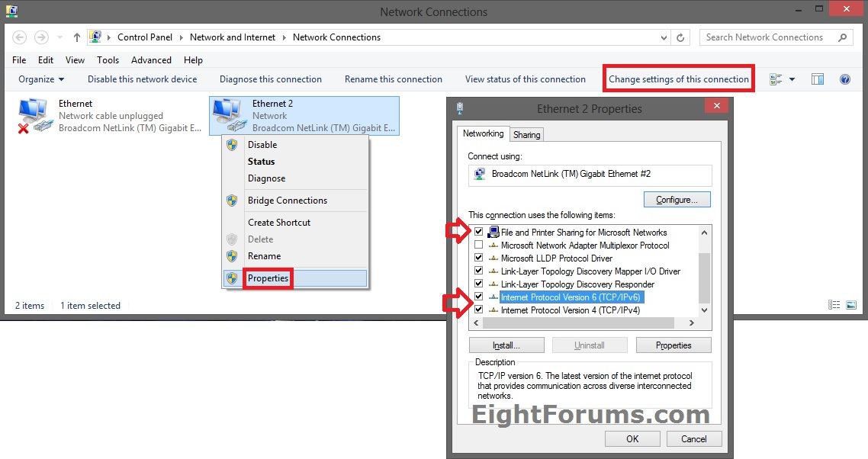Choose Properties in the context menu

click(268, 278)
